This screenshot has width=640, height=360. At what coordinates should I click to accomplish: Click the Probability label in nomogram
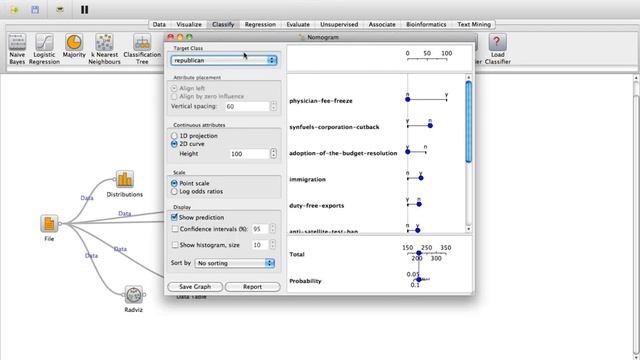click(x=305, y=281)
